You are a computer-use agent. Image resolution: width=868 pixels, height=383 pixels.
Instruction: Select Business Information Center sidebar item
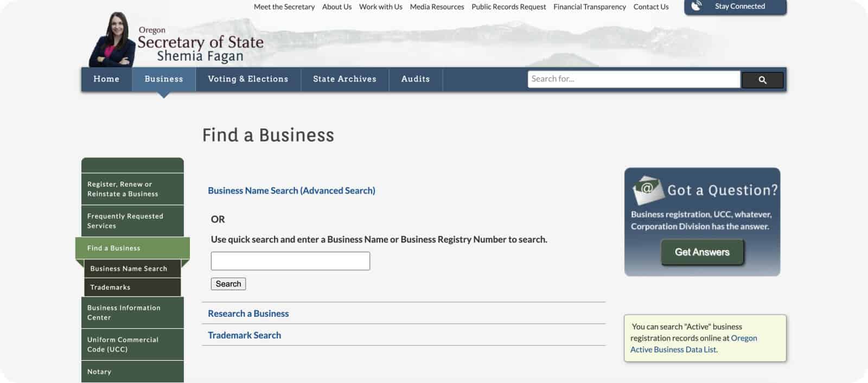(x=132, y=312)
